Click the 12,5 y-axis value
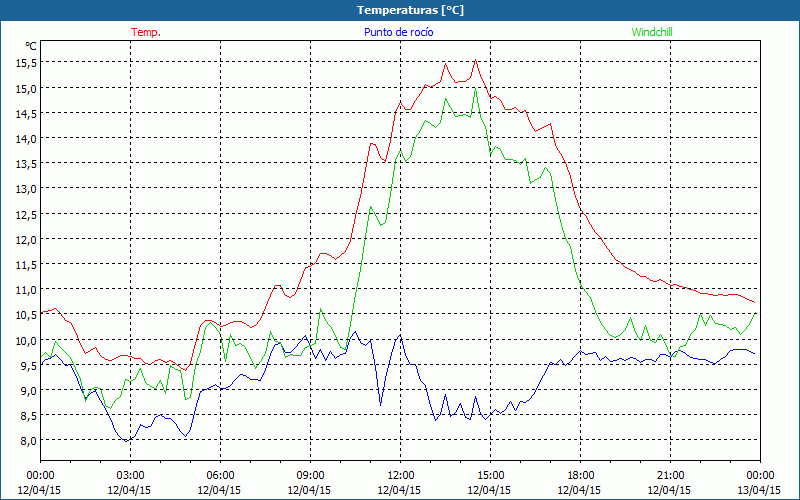The width and height of the screenshot is (800, 500). (27, 214)
